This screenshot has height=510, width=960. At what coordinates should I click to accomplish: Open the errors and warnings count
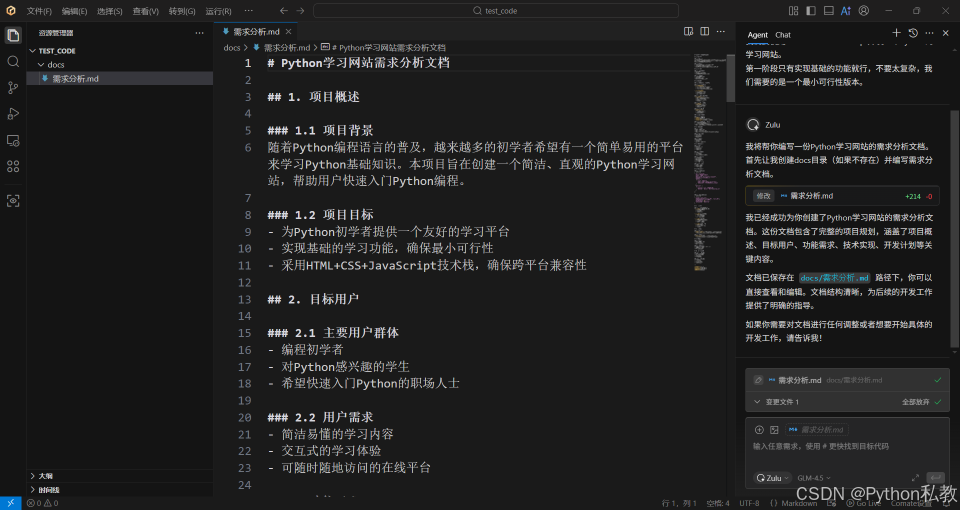42,503
